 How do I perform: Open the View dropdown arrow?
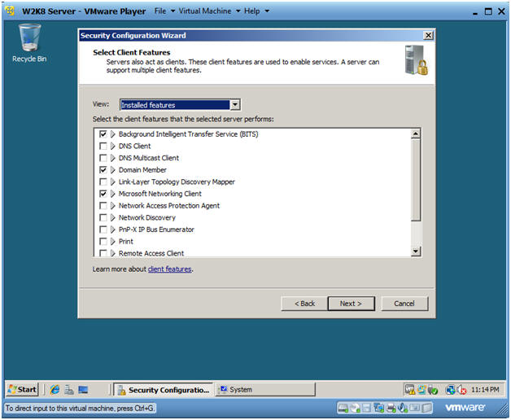pos(235,105)
